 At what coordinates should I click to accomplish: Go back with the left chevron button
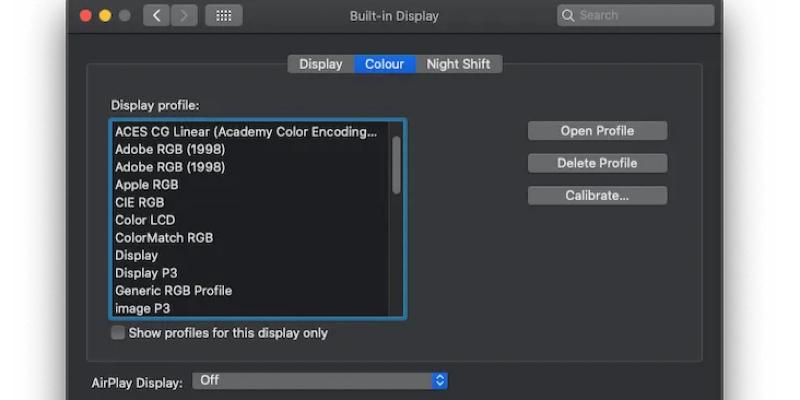(157, 15)
